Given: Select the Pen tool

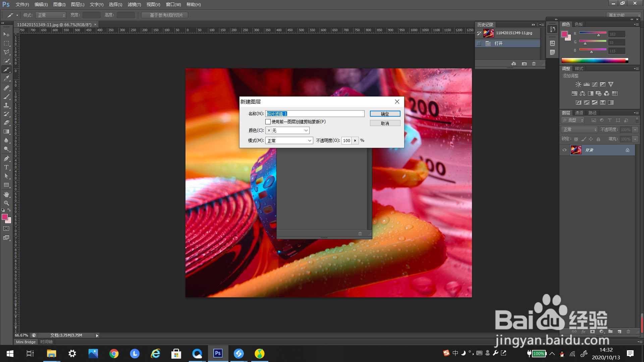Looking at the screenshot, I should click(x=6, y=158).
